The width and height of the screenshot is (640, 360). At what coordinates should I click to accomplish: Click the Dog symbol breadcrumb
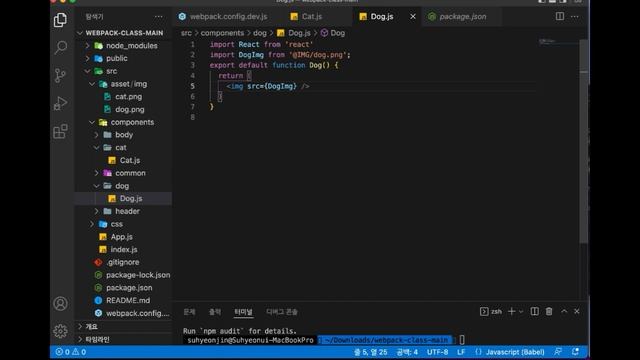(x=333, y=33)
